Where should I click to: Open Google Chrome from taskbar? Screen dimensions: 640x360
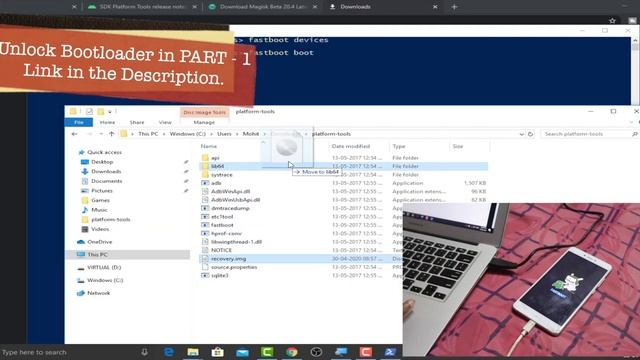coord(292,352)
